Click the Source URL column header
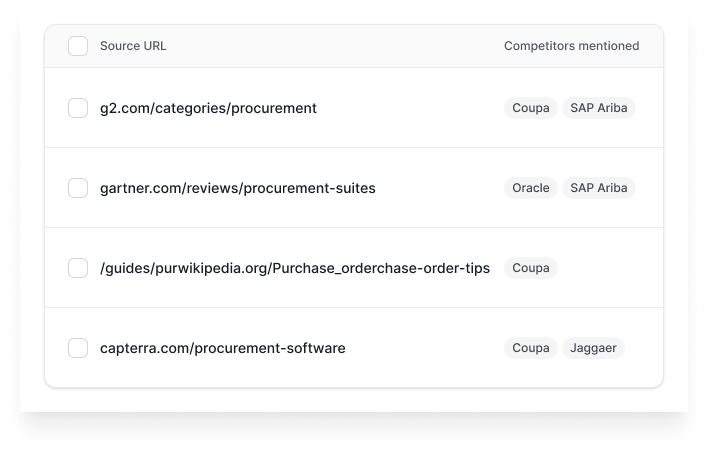 [x=133, y=46]
